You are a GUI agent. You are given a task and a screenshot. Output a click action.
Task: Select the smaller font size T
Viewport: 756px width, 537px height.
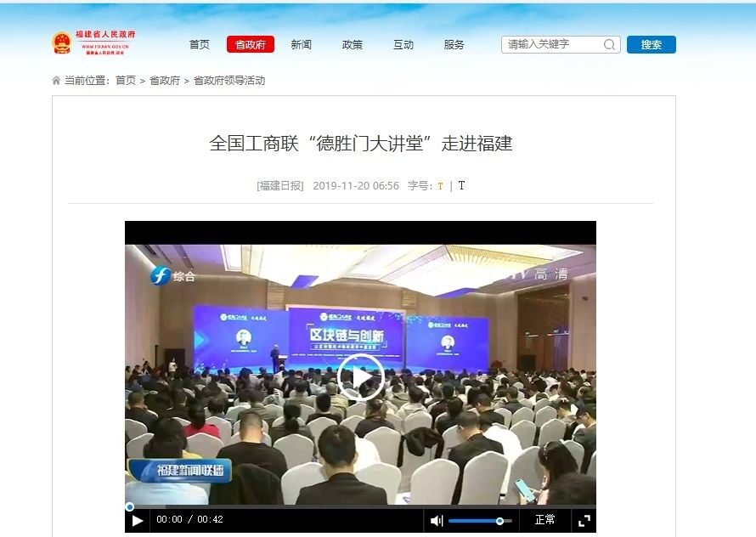coord(440,186)
